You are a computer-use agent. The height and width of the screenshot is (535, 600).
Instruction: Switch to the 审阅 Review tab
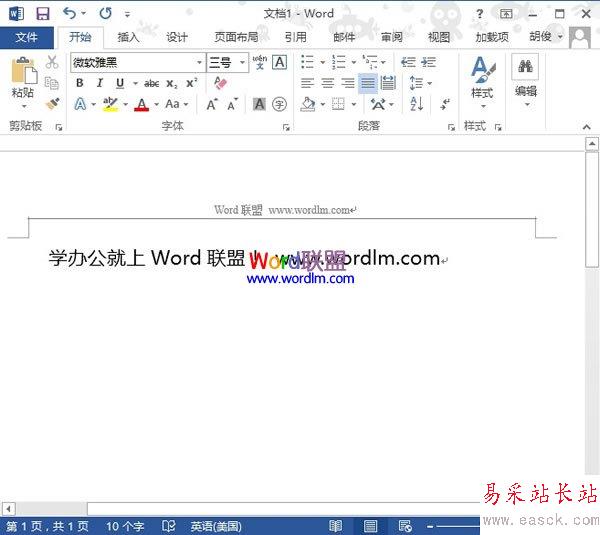pyautogui.click(x=391, y=37)
